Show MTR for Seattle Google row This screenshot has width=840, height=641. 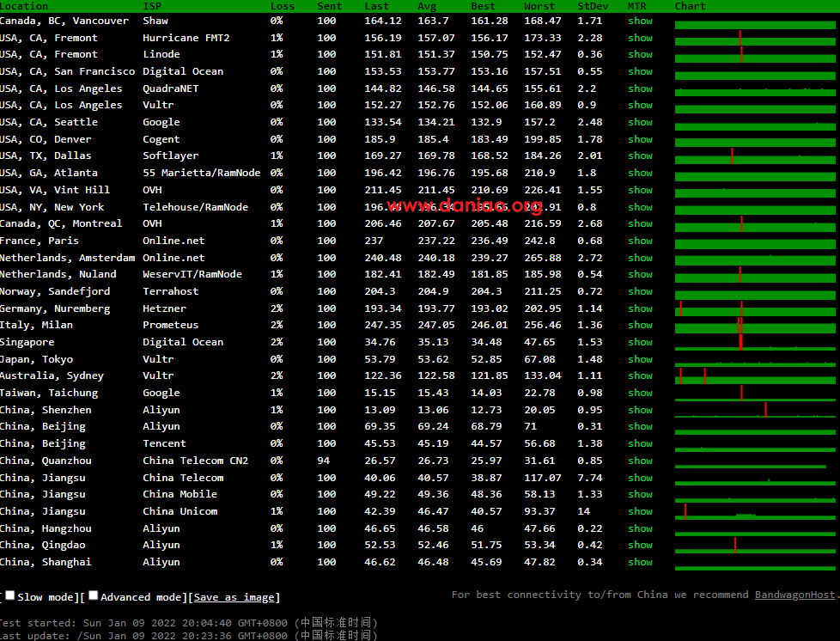pos(640,122)
